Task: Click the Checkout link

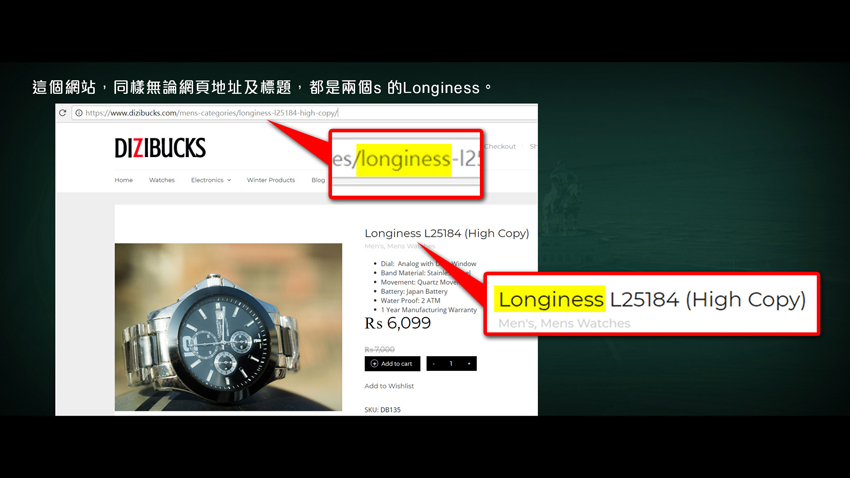Action: [x=500, y=146]
